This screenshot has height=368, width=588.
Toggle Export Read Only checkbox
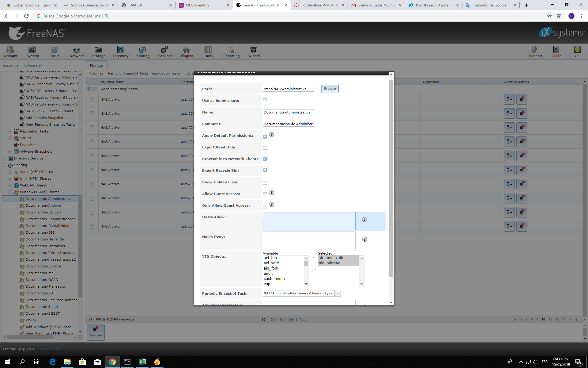pyautogui.click(x=265, y=147)
